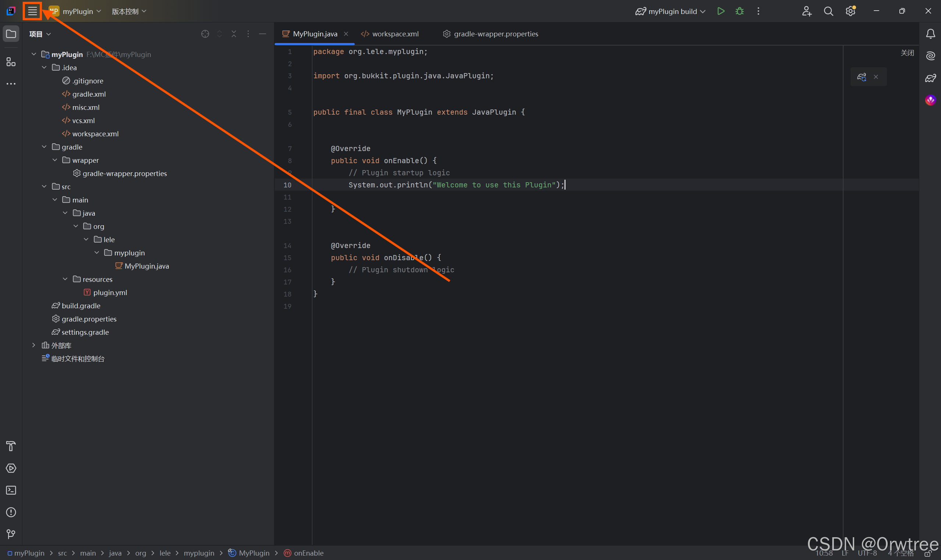Start the Debug bug icon
941x560 pixels.
click(739, 11)
